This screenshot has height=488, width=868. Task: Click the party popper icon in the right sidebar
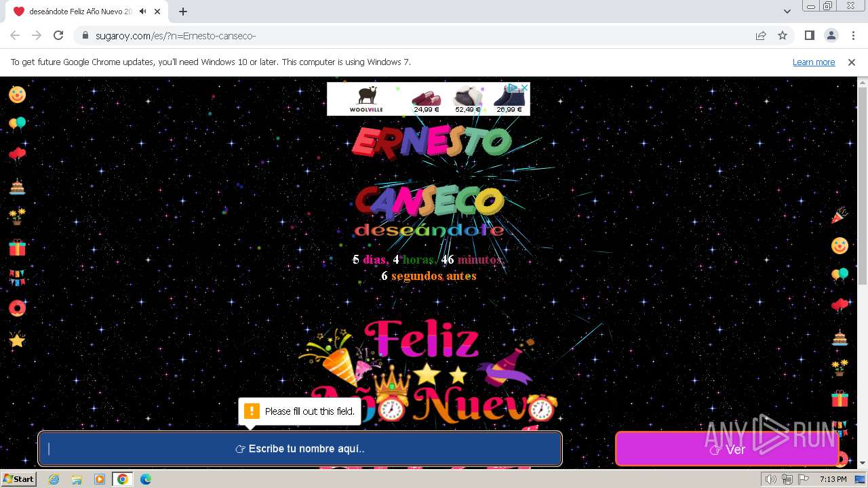[x=840, y=216]
